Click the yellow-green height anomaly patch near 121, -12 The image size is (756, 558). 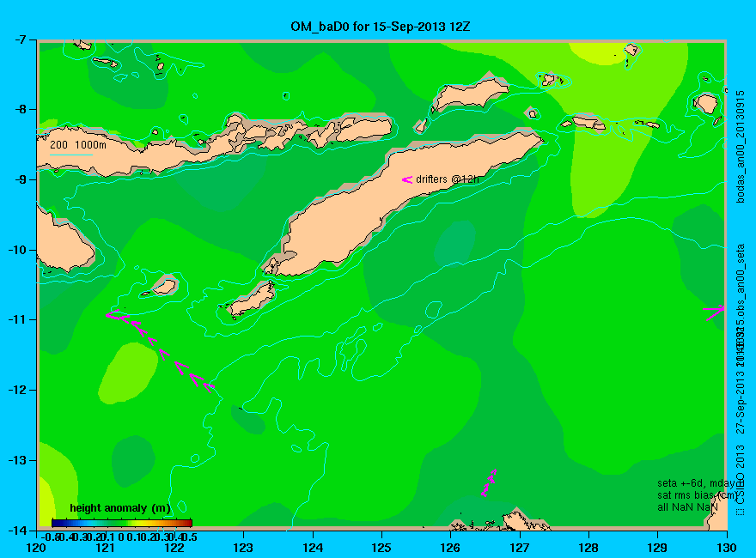coord(128,373)
